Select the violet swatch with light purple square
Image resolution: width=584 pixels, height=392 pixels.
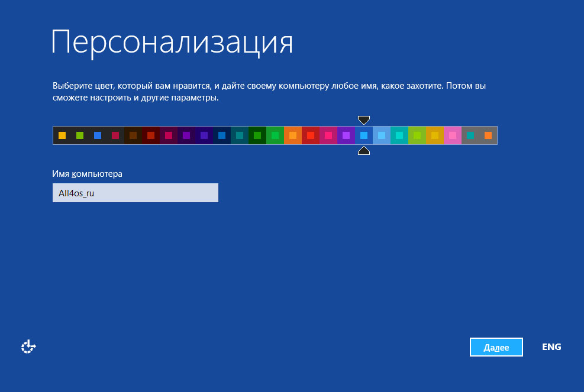point(346,135)
